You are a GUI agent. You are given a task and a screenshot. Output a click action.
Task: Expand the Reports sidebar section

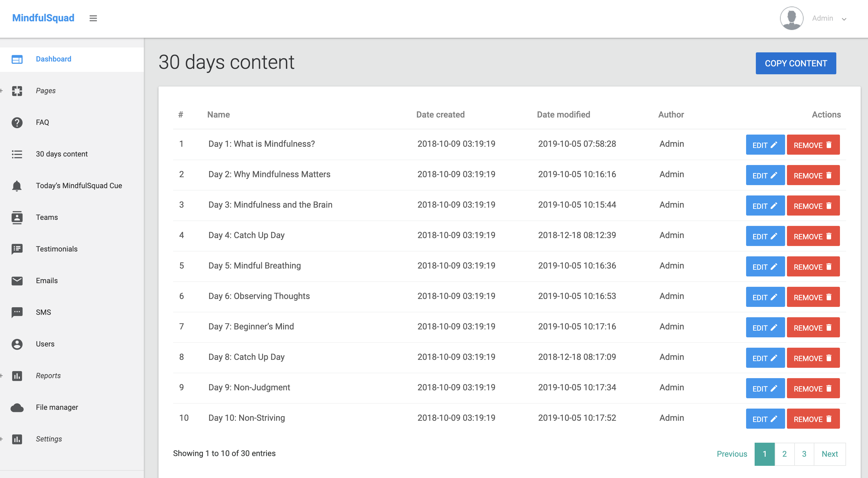[x=48, y=376]
